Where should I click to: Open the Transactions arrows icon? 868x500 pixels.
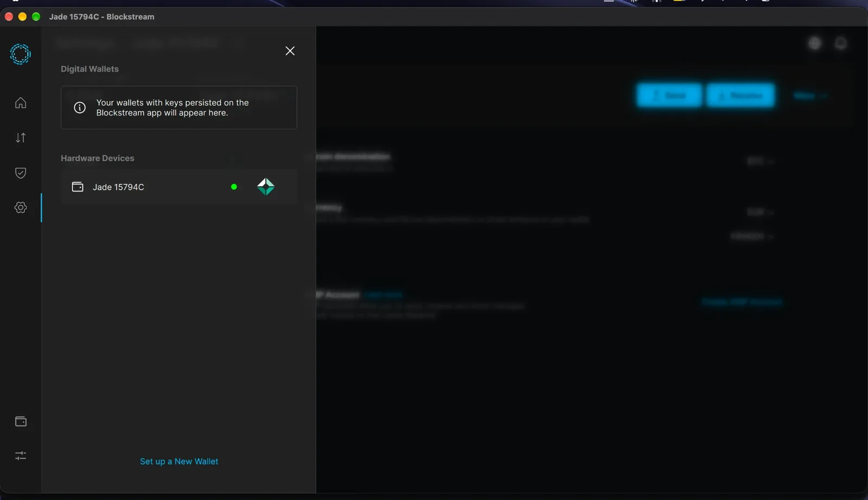click(21, 138)
